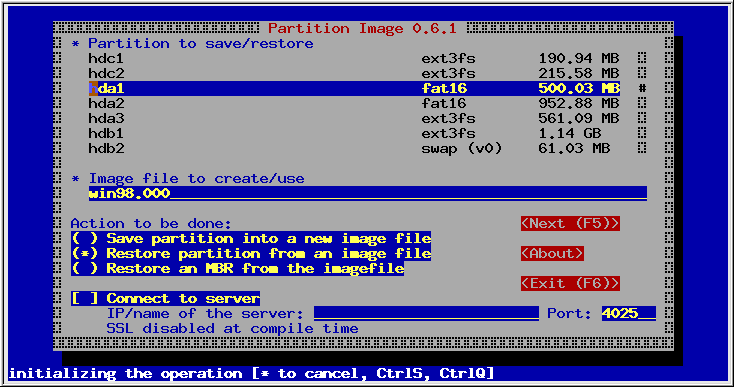
Task: Select Save partition into a new image file
Action: click(251, 238)
